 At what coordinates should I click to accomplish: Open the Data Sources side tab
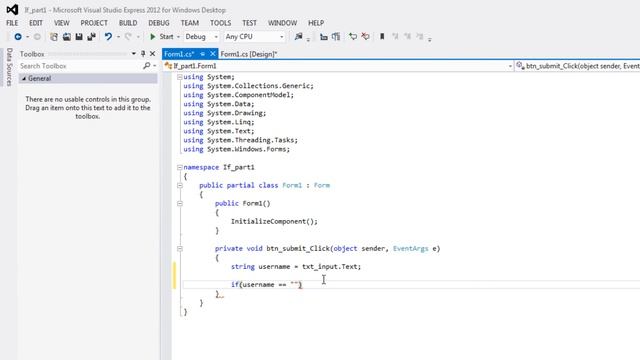pos(9,67)
